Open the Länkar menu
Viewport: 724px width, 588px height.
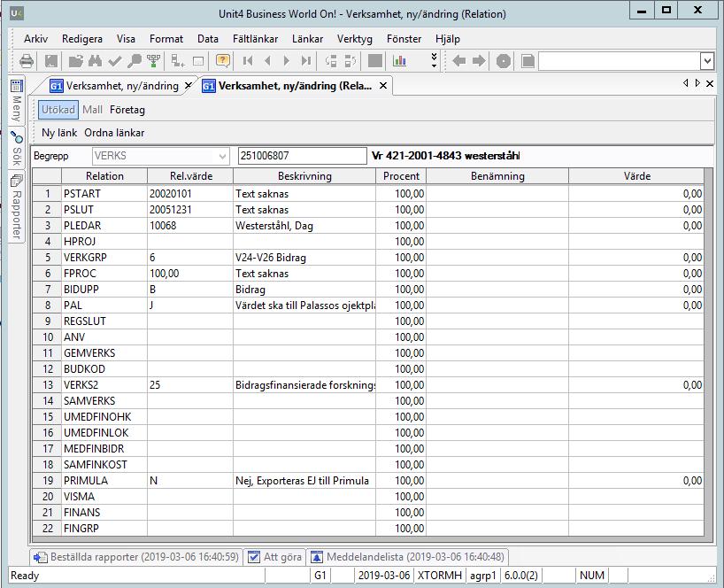307,39
